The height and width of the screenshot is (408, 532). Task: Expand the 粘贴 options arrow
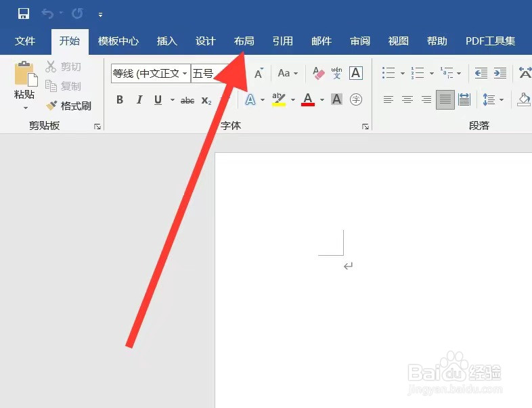(x=26, y=108)
